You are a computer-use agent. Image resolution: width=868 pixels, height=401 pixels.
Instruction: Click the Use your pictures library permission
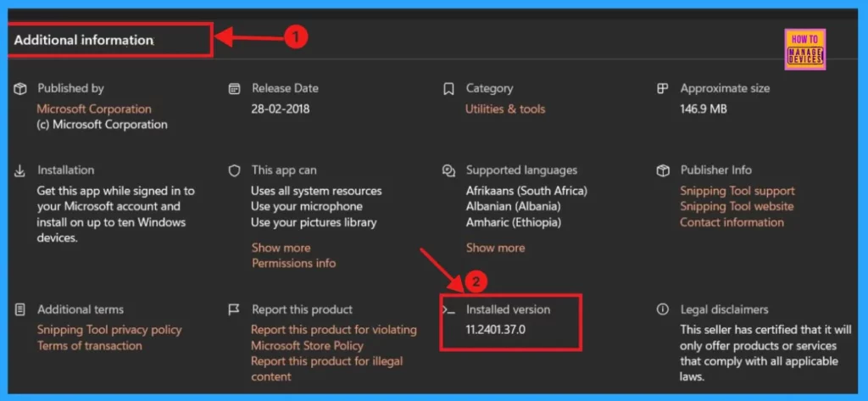(314, 222)
